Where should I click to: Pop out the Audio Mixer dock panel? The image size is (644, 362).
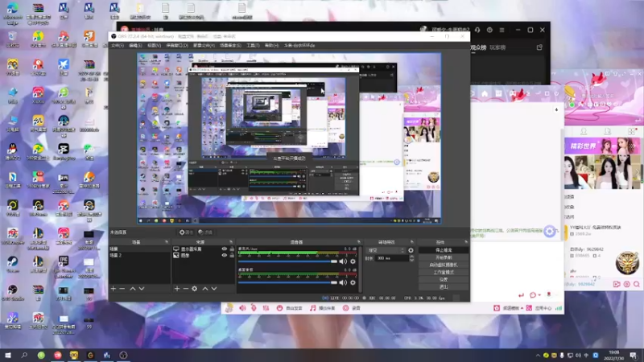coord(358,242)
